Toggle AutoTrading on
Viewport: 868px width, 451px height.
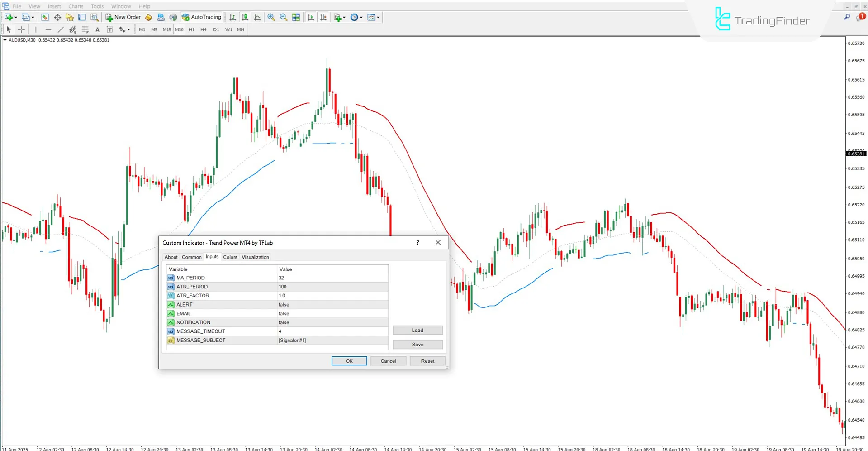click(x=201, y=17)
